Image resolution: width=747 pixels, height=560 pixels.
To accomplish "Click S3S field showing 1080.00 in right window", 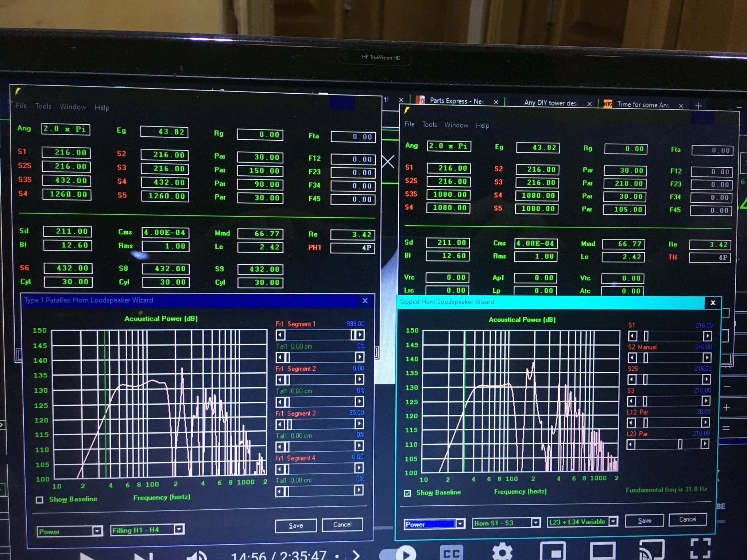I will click(448, 195).
